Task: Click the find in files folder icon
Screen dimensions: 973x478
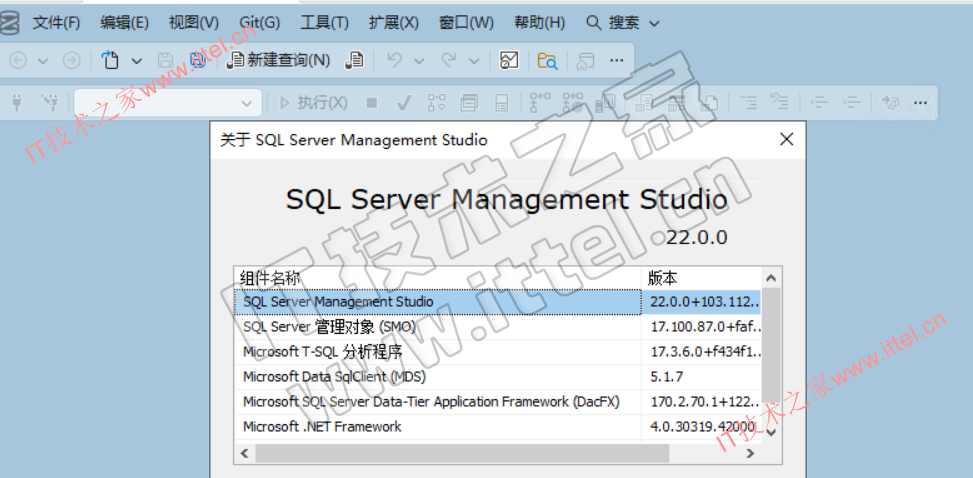Action: [x=547, y=60]
